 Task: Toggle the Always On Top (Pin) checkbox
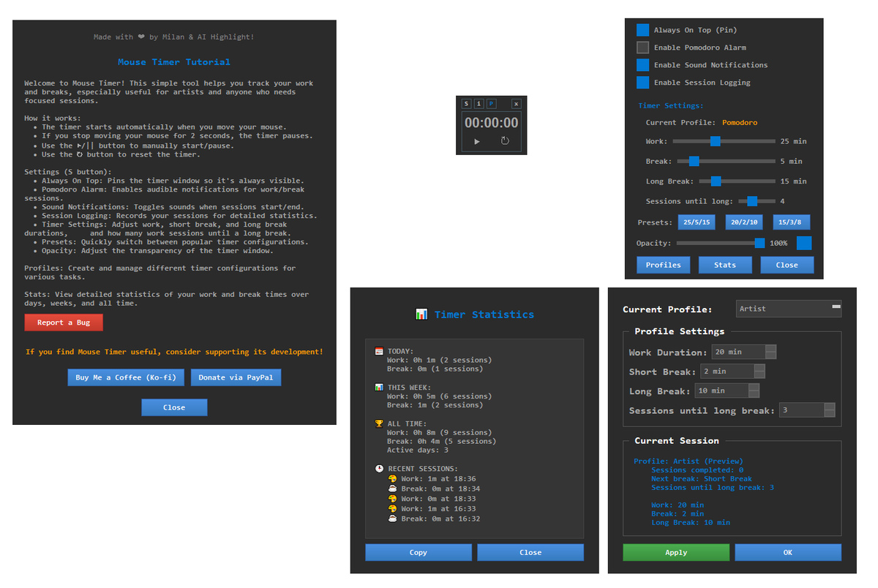click(x=642, y=30)
